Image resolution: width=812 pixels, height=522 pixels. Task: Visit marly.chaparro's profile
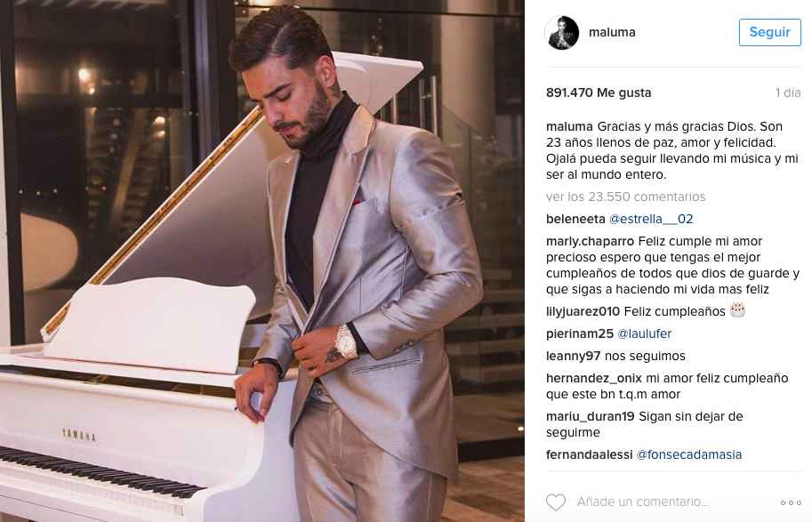coord(590,241)
